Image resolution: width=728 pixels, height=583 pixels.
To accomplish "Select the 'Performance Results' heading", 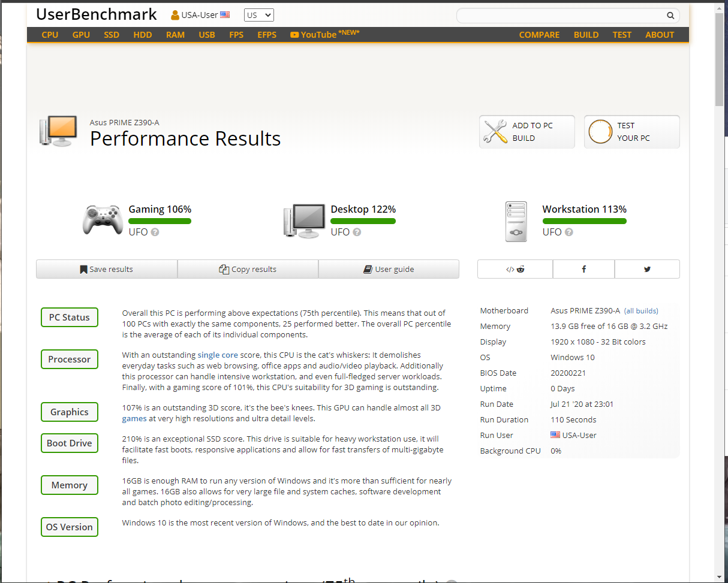I will point(185,138).
